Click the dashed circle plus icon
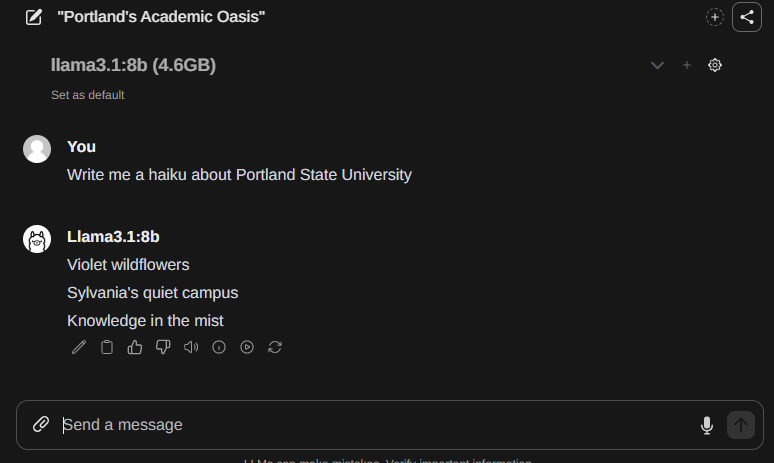 715,17
